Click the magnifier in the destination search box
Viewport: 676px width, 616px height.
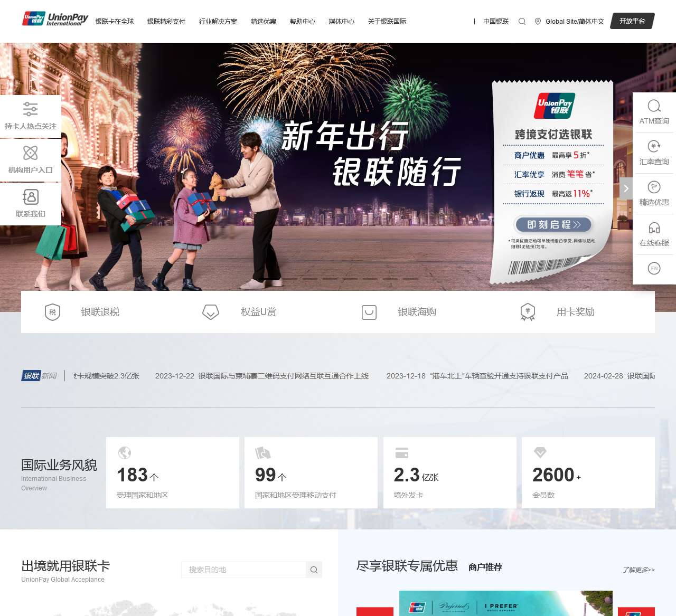314,570
